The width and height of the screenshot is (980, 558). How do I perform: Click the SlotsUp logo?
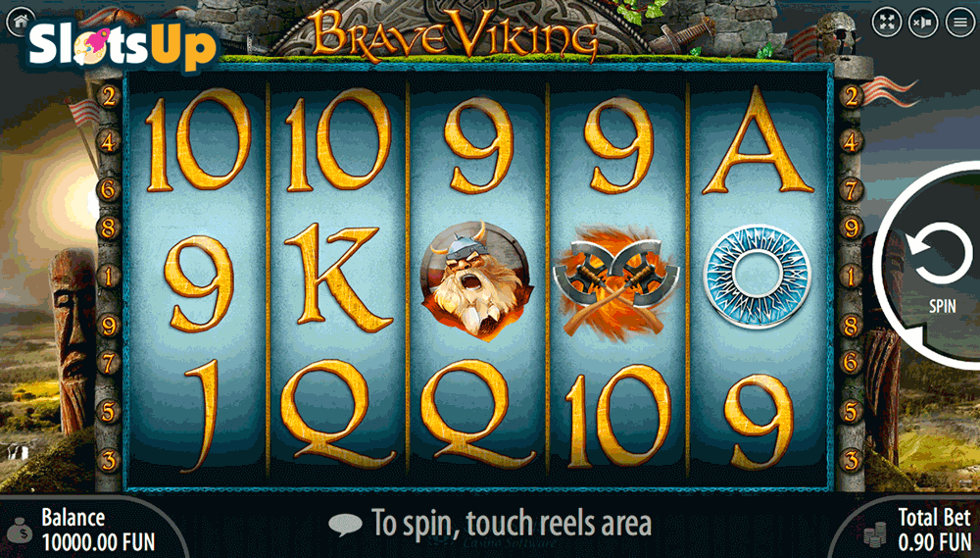(123, 44)
